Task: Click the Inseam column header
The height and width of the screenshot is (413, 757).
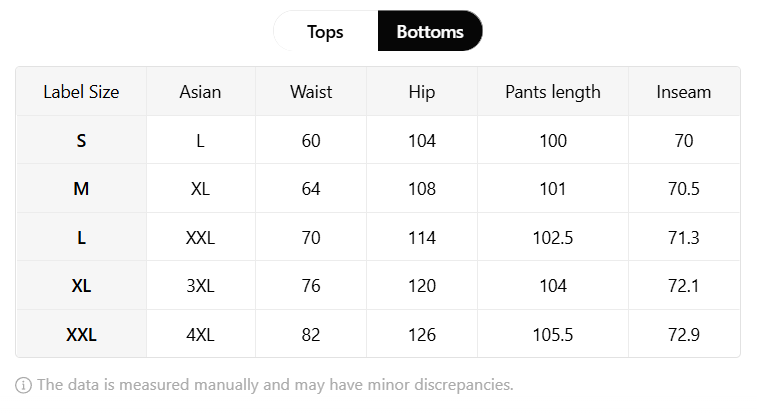Action: [684, 92]
